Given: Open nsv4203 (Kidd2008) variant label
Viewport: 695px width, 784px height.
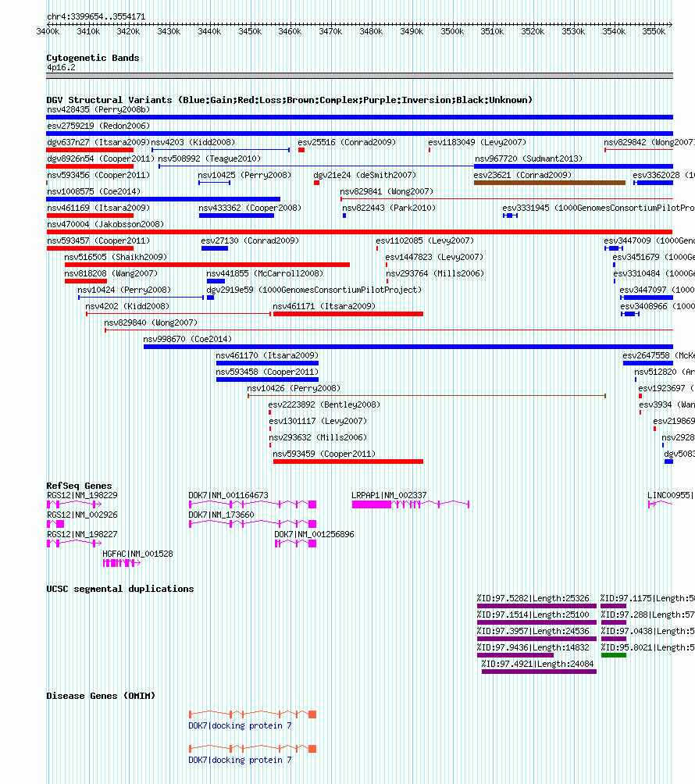Looking at the screenshot, I should (193, 142).
